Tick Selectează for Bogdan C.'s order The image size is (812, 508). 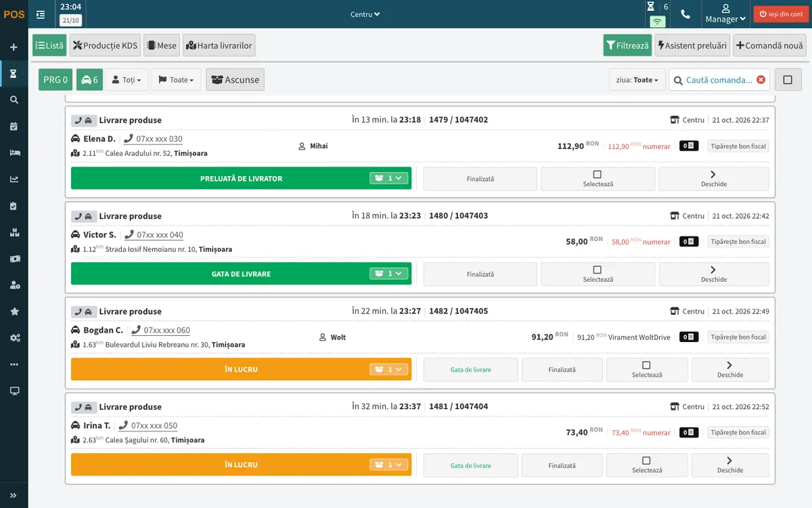647,370
